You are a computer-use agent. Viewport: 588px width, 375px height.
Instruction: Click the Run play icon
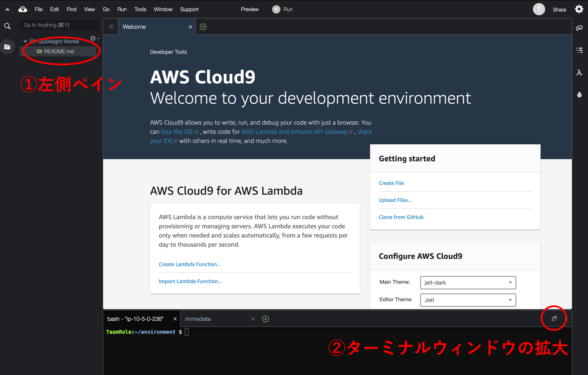tap(276, 9)
